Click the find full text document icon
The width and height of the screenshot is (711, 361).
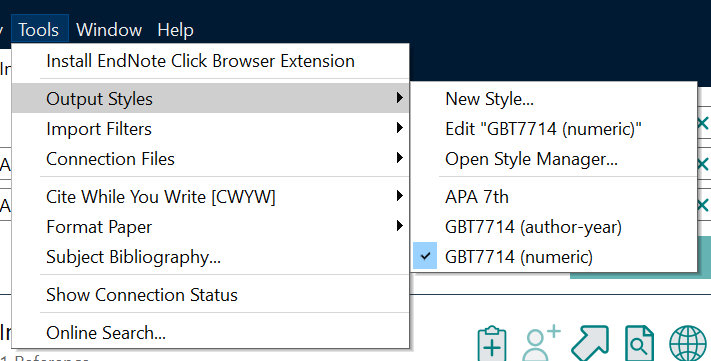tap(639, 343)
